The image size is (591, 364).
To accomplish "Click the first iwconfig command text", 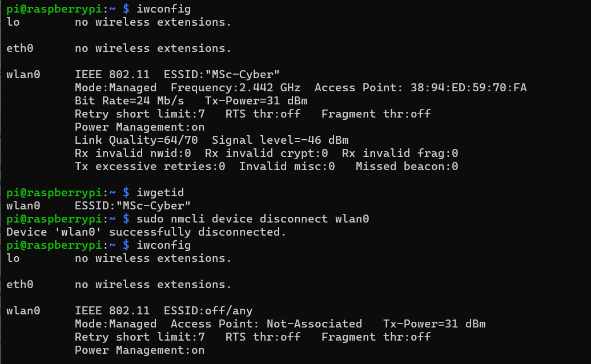I will tap(163, 9).
